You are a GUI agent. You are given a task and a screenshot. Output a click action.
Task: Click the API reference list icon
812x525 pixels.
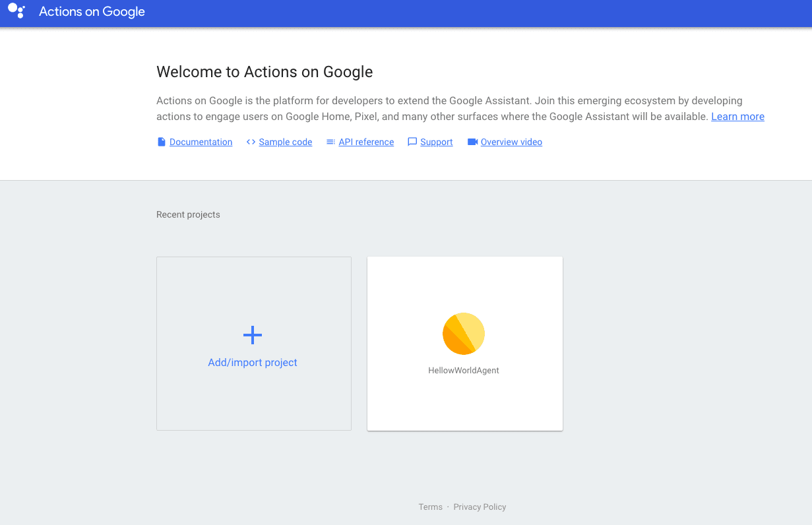330,142
